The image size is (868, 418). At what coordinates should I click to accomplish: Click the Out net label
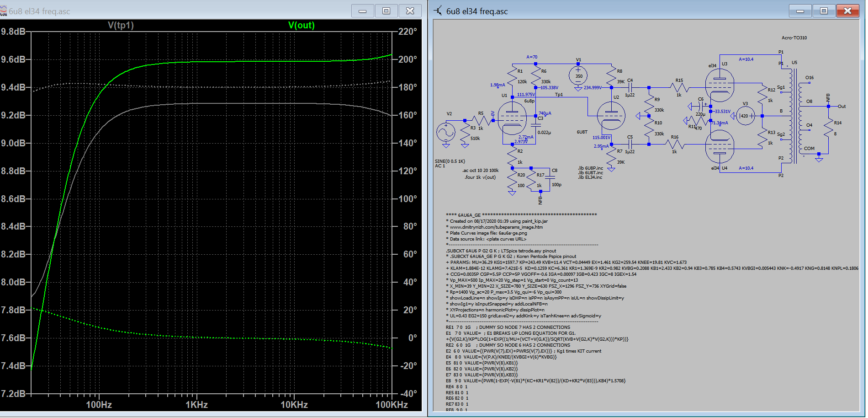coord(842,106)
